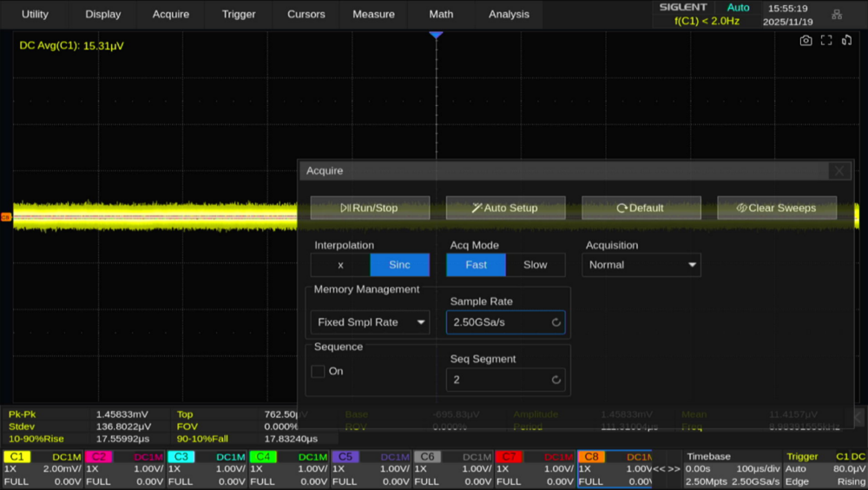Click the network status icon
This screenshot has height=490, width=868.
pos(836,14)
